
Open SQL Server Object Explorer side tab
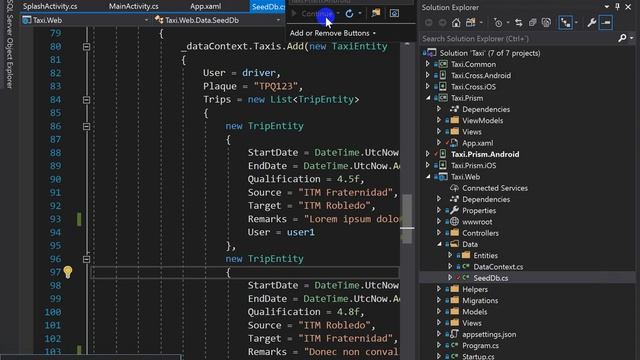tap(9, 44)
